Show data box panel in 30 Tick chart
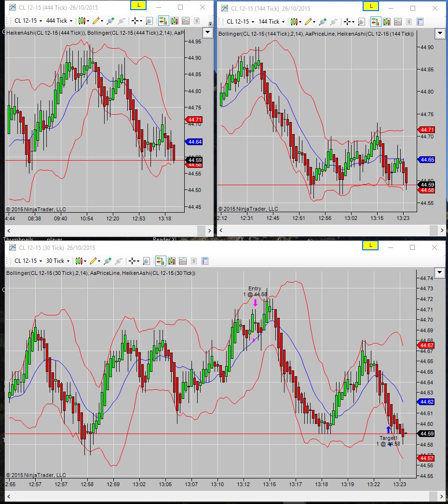This screenshot has width=448, height=504. point(205,261)
